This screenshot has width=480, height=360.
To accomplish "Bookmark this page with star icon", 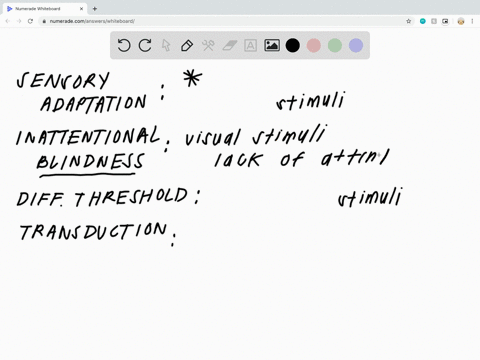I will coord(408,21).
